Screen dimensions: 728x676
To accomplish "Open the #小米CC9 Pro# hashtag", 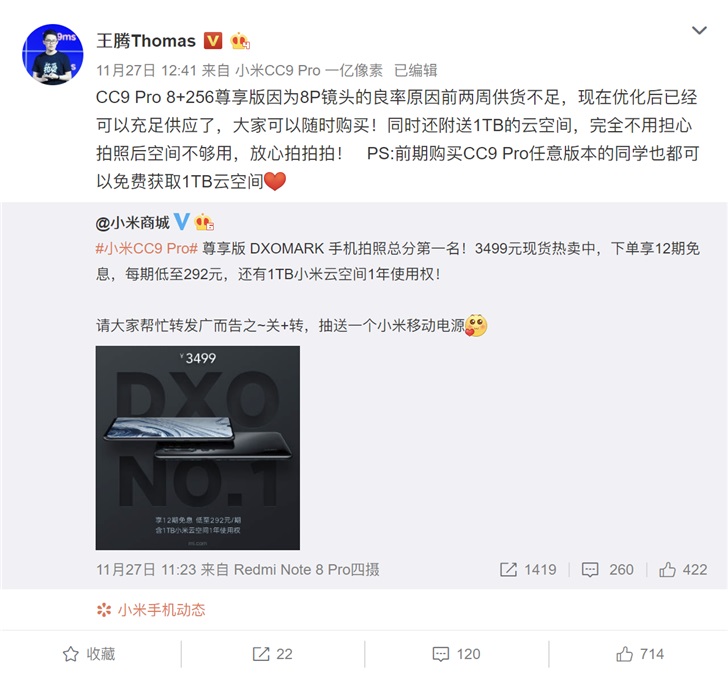I will (x=147, y=248).
